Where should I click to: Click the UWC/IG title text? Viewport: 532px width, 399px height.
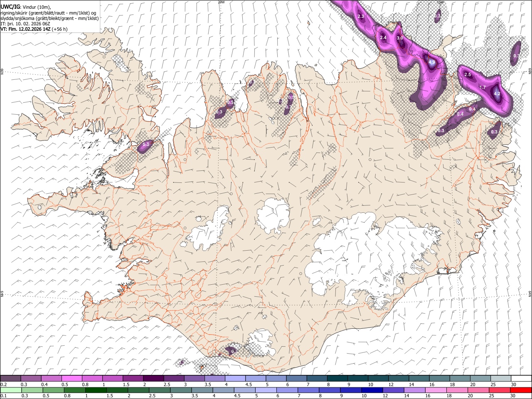10,7
